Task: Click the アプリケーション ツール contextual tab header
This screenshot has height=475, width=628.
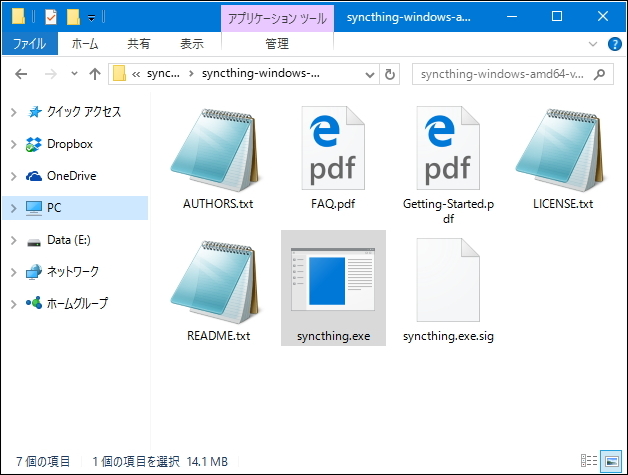Action: [277, 18]
